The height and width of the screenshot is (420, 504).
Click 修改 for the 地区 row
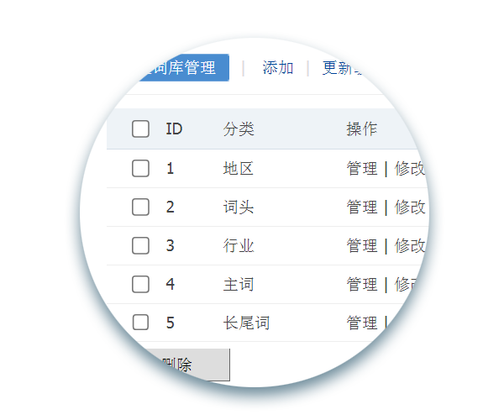[x=410, y=168]
